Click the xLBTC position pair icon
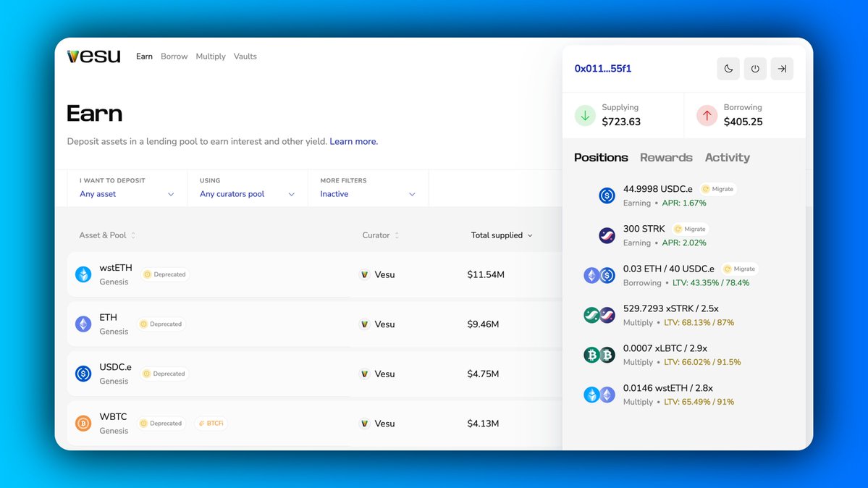The image size is (868, 488). tap(599, 355)
